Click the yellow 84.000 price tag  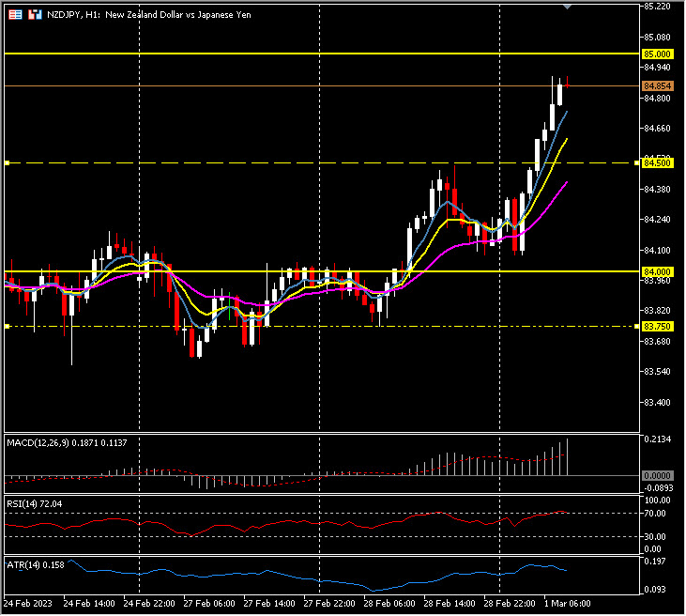pyautogui.click(x=656, y=271)
